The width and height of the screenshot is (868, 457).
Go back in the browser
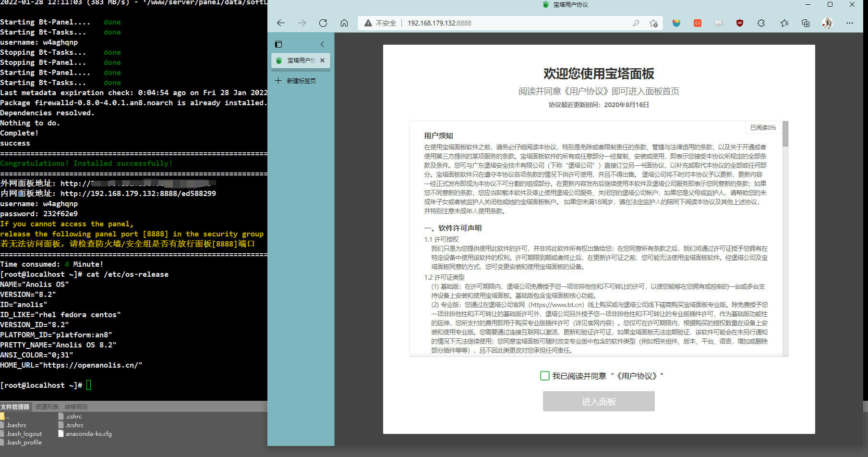(x=281, y=23)
